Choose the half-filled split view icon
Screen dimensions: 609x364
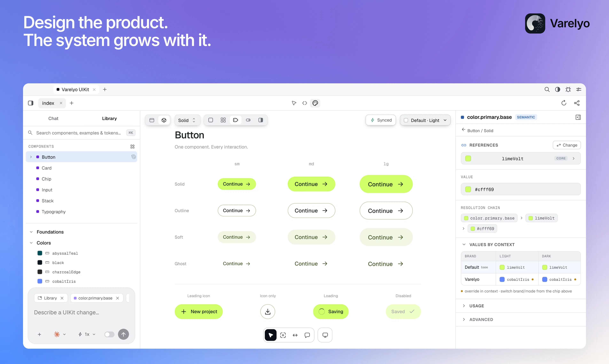[261, 120]
